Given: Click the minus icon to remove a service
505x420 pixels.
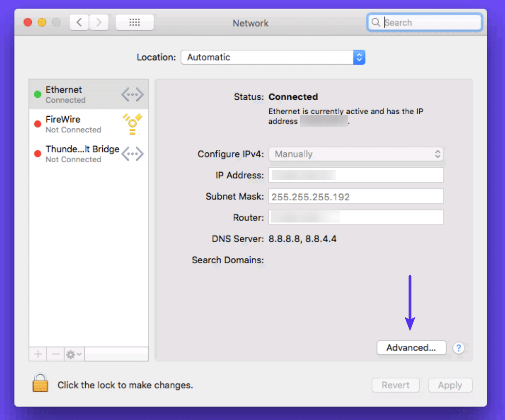Looking at the screenshot, I should coord(55,354).
